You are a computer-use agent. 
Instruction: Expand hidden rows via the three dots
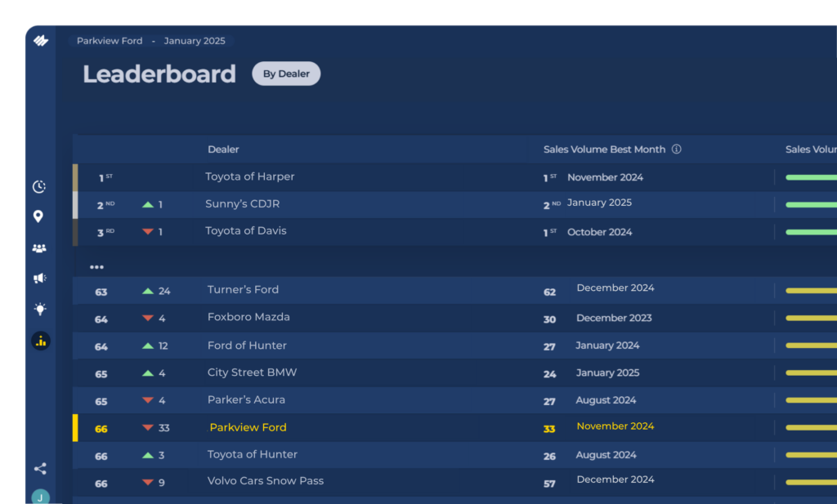[96, 266]
